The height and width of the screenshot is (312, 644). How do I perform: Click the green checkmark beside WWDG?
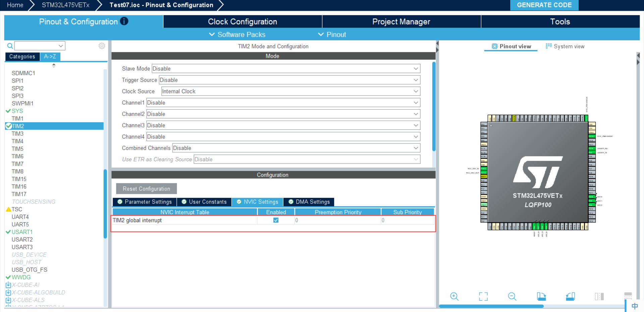(x=8, y=277)
